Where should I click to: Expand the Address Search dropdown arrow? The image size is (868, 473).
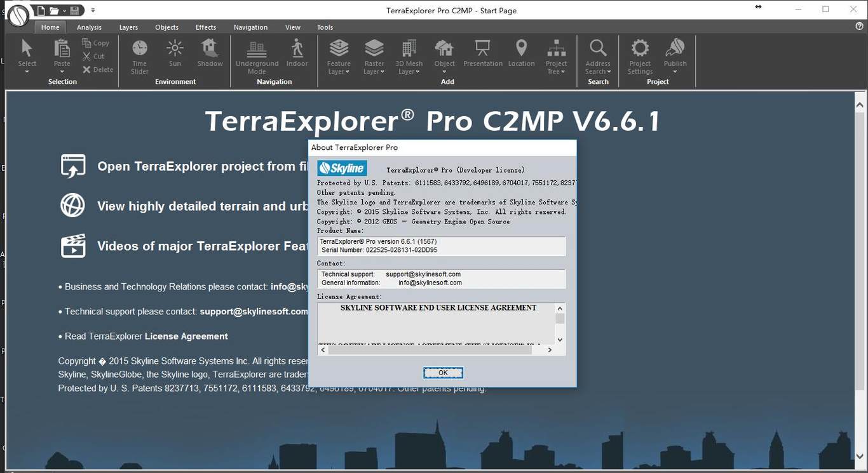(x=608, y=72)
